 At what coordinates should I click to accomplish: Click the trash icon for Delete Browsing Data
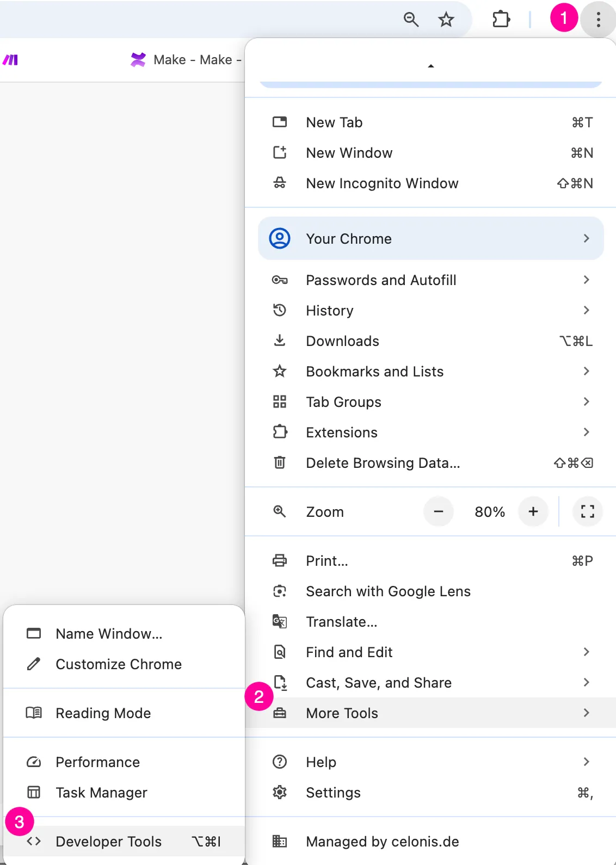click(280, 462)
